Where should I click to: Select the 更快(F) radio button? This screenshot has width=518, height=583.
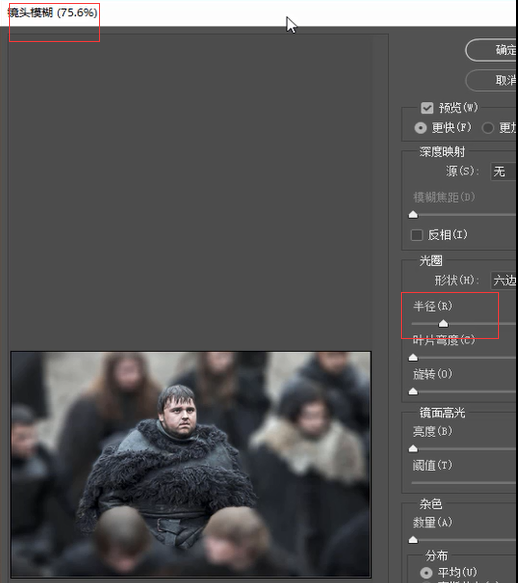(x=421, y=128)
